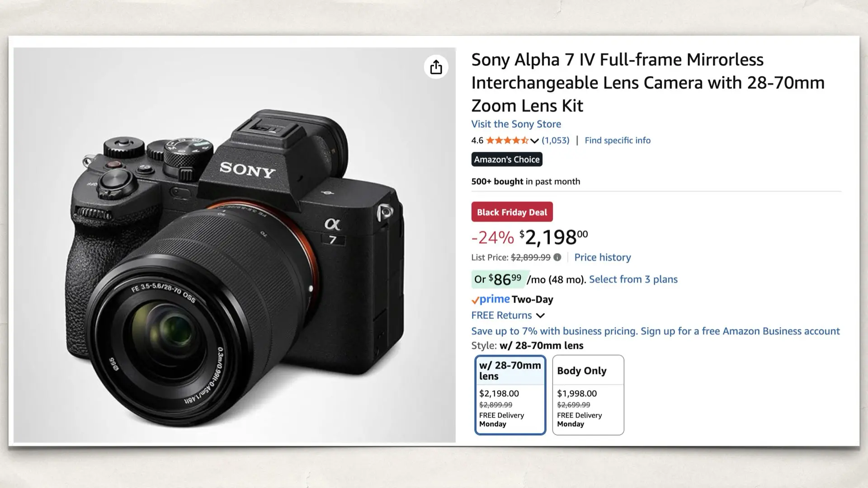Select the w/ 28-70mm lens style option
Screen dimensions: 868x488
coord(510,395)
